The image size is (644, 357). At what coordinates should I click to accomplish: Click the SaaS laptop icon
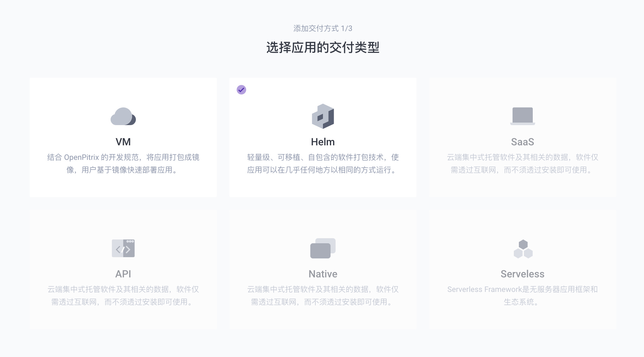[523, 116]
